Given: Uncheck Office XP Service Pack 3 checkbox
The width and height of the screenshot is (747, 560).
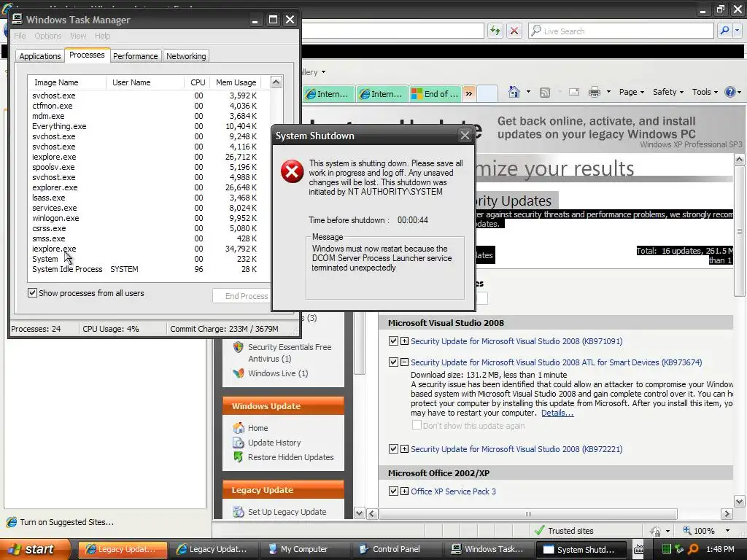Looking at the screenshot, I should click(393, 491).
